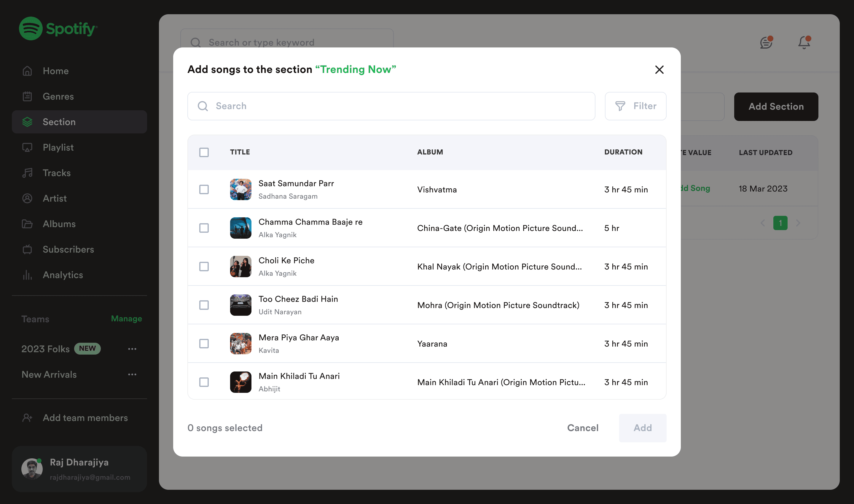Check Choli Ke Piche song

click(204, 267)
